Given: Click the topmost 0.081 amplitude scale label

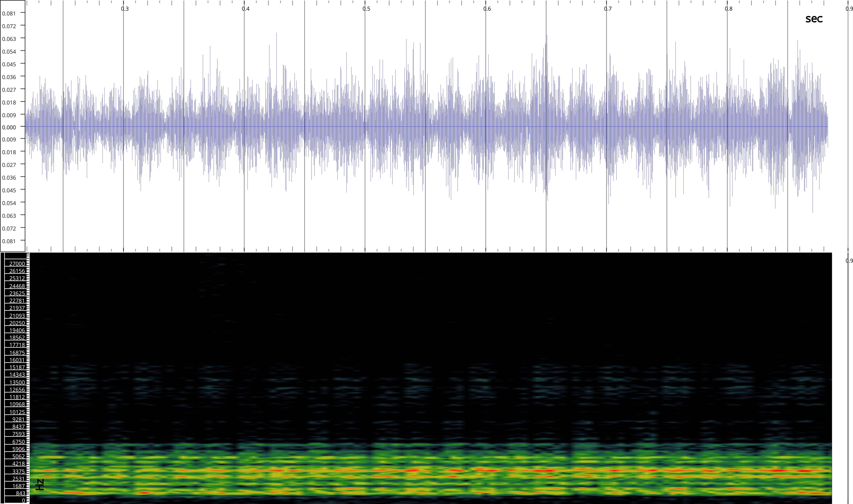Looking at the screenshot, I should pos(9,14).
